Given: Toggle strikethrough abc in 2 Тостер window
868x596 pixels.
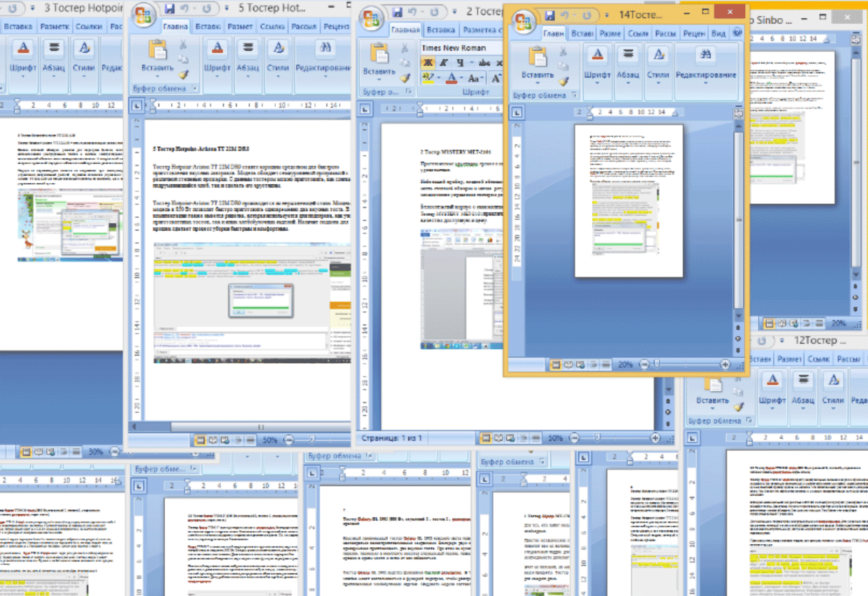Looking at the screenshot, I should [x=484, y=63].
